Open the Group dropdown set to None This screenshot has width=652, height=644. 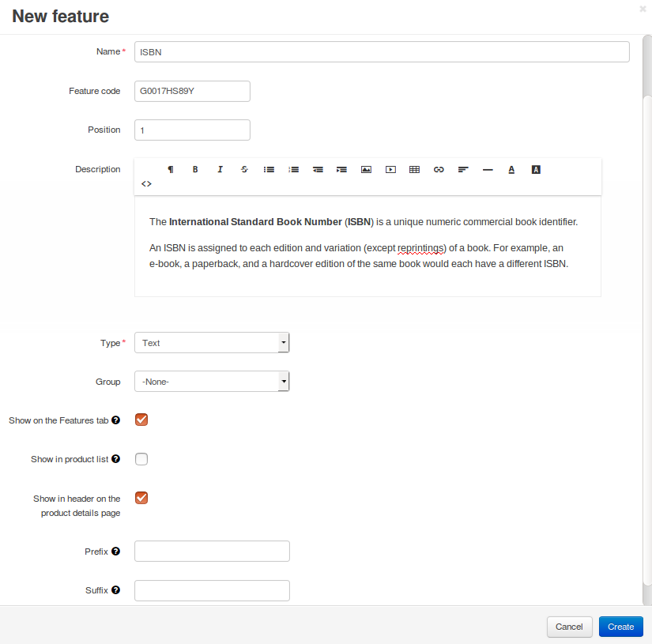[212, 381]
